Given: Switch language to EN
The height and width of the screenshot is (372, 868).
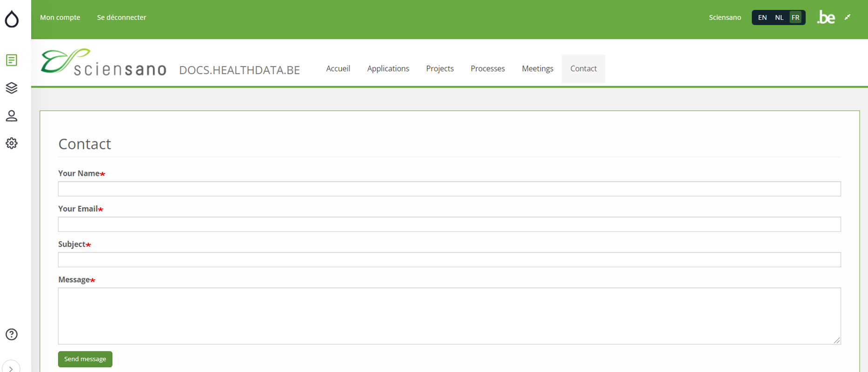Looking at the screenshot, I should point(762,18).
